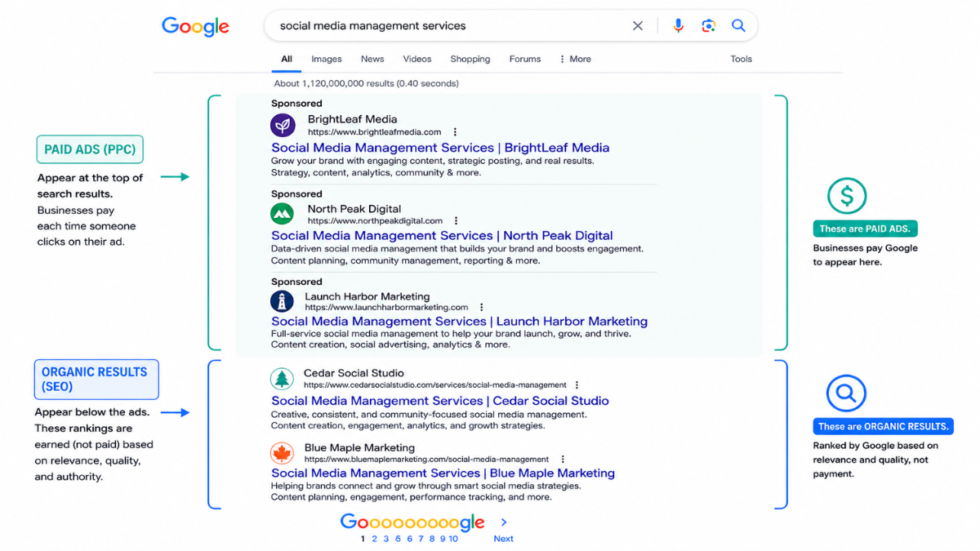
Task: Click the Blue Maple Marketing site name
Action: point(359,447)
